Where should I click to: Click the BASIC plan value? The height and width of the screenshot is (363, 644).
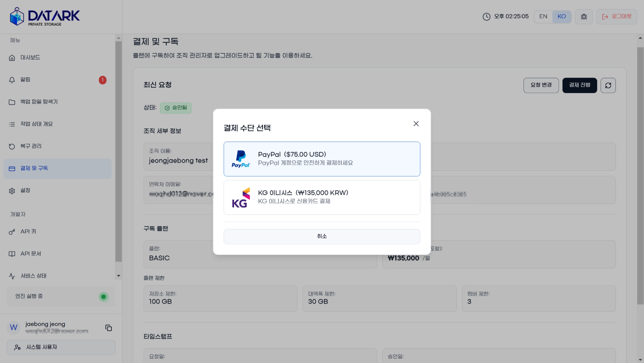[159, 258]
